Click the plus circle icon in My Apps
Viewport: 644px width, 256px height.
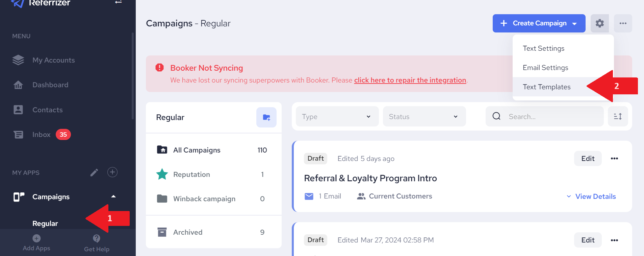click(x=112, y=172)
